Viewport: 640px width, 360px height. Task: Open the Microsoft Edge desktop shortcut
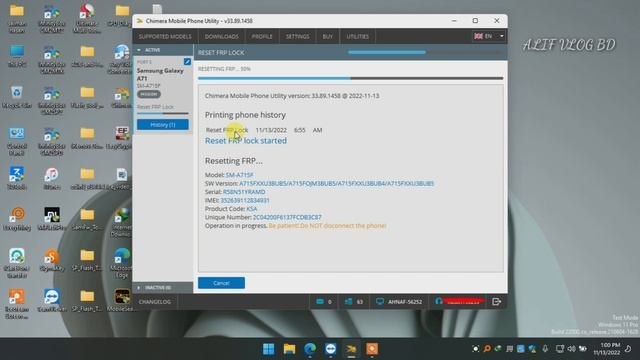pyautogui.click(x=122, y=263)
